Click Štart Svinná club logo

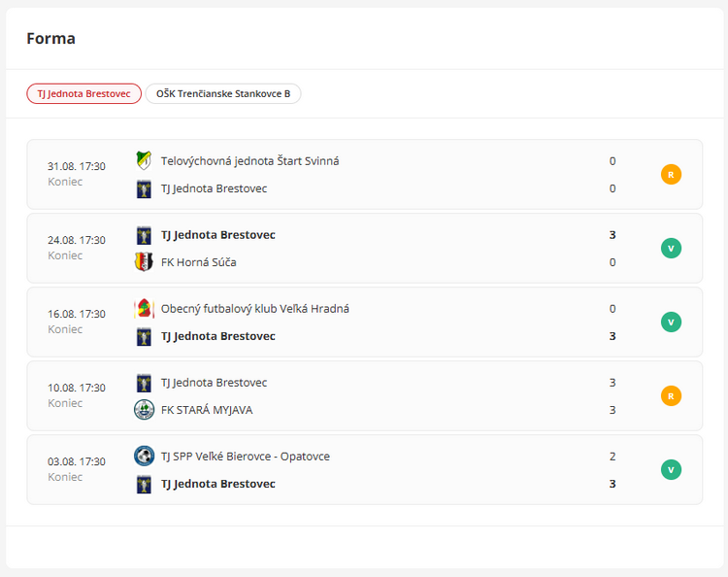click(144, 161)
